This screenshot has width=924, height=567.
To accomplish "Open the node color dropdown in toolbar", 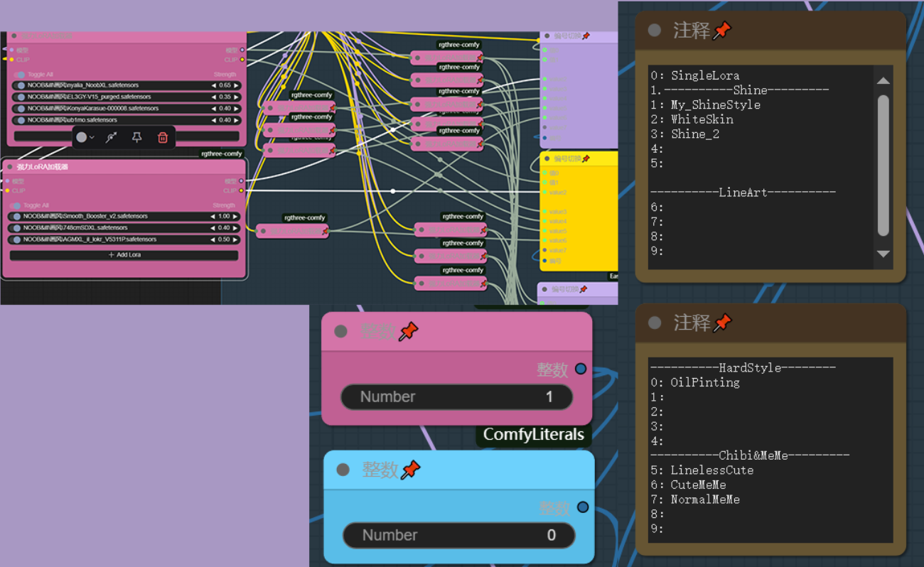I will tap(85, 138).
